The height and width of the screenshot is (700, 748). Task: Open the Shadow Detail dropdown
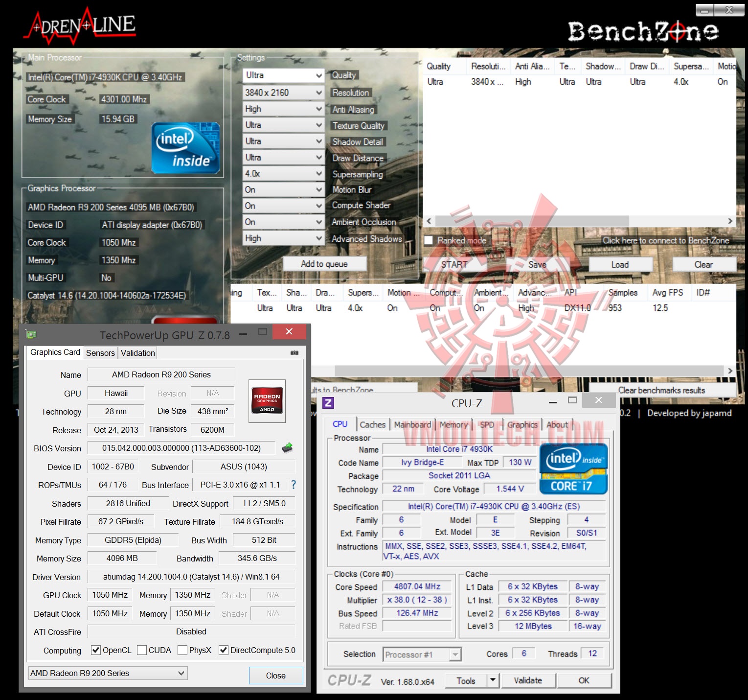click(x=284, y=141)
